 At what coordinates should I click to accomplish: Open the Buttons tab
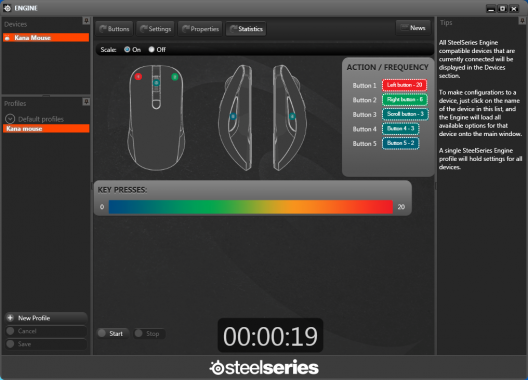click(x=114, y=29)
